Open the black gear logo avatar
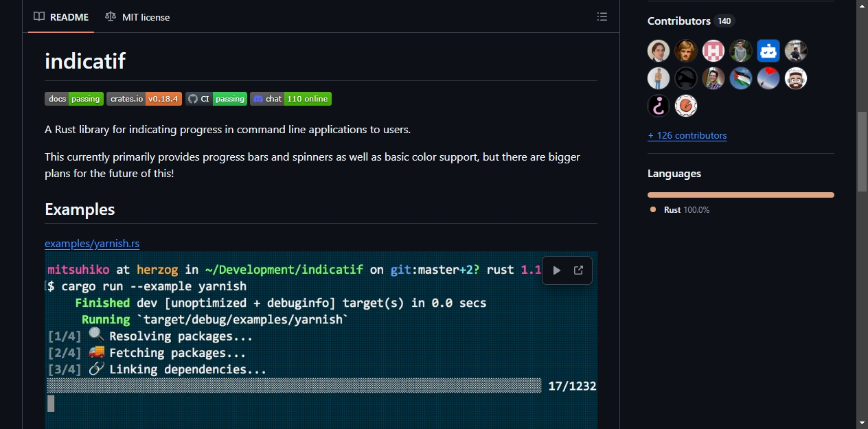 click(x=686, y=78)
